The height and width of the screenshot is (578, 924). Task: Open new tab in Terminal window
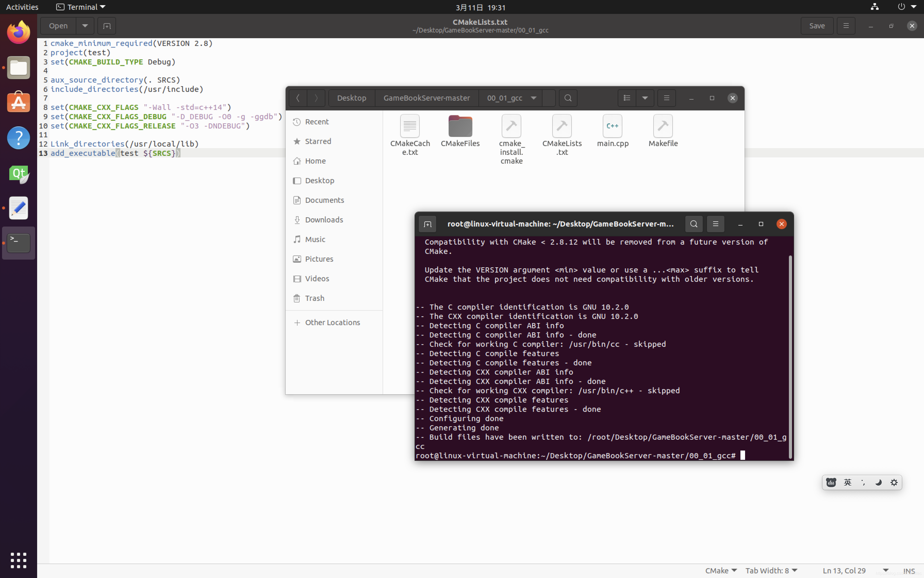[x=427, y=224]
